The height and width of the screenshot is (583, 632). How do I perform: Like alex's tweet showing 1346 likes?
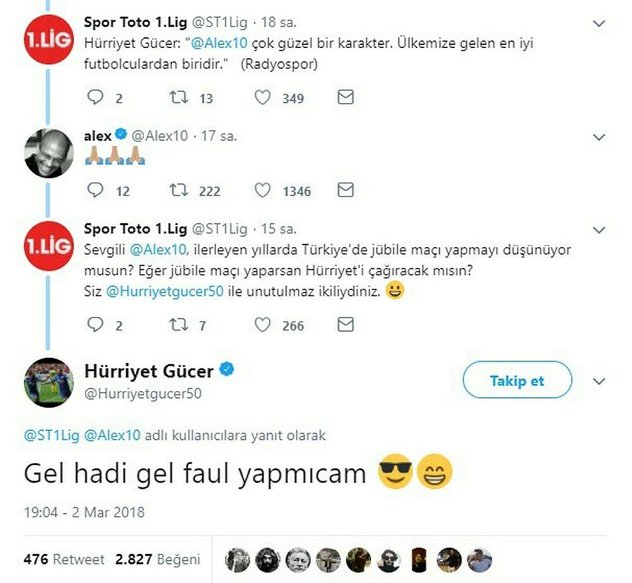tap(262, 190)
